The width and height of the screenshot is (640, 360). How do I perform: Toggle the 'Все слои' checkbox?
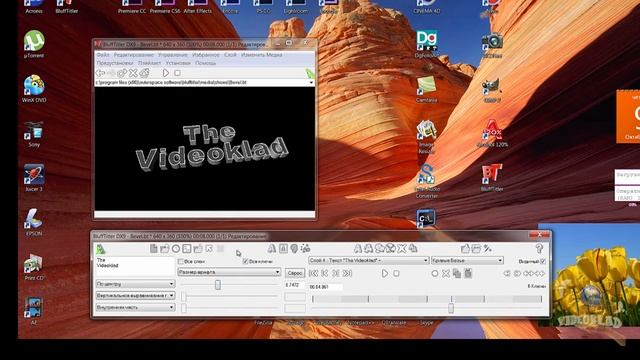point(180,261)
